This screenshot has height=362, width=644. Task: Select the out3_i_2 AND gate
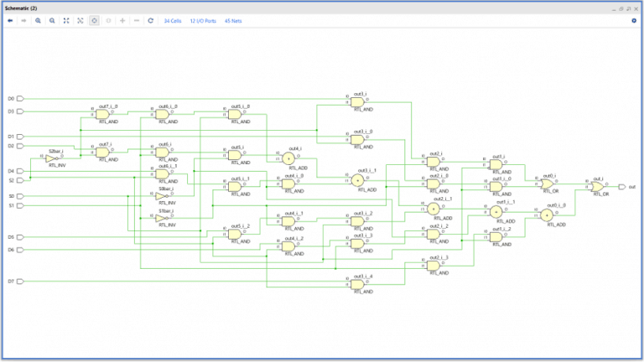(x=357, y=221)
